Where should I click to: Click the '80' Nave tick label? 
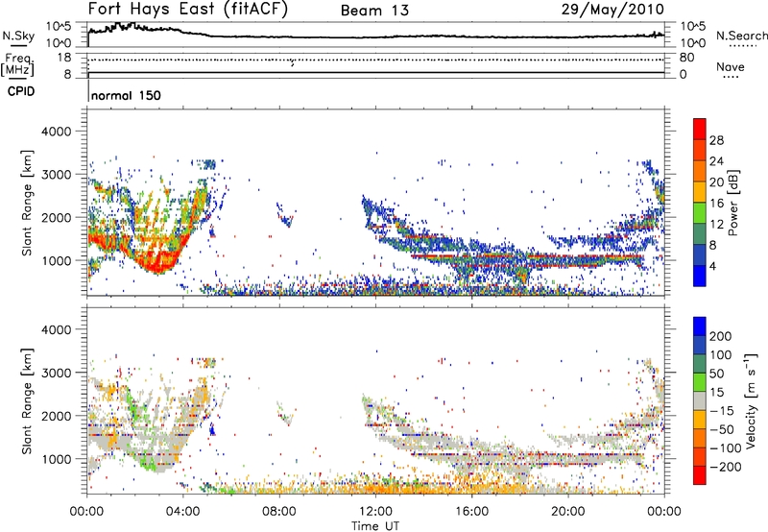coord(686,58)
